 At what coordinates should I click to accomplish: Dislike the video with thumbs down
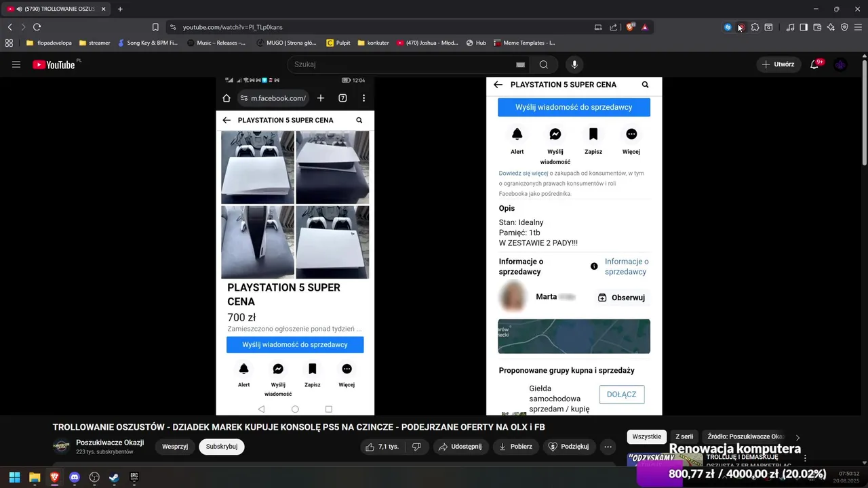[x=416, y=447]
